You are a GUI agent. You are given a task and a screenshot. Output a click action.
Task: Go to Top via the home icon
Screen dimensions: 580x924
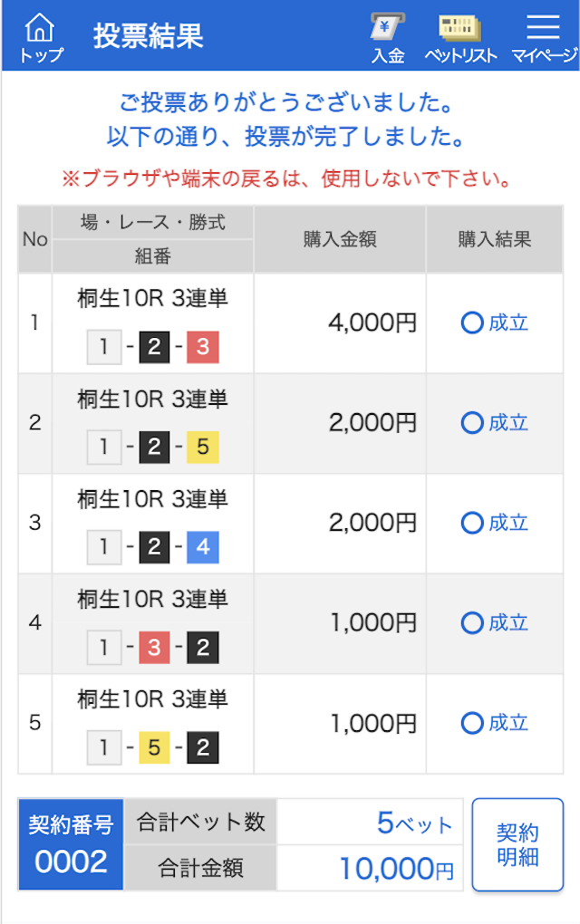(x=41, y=38)
